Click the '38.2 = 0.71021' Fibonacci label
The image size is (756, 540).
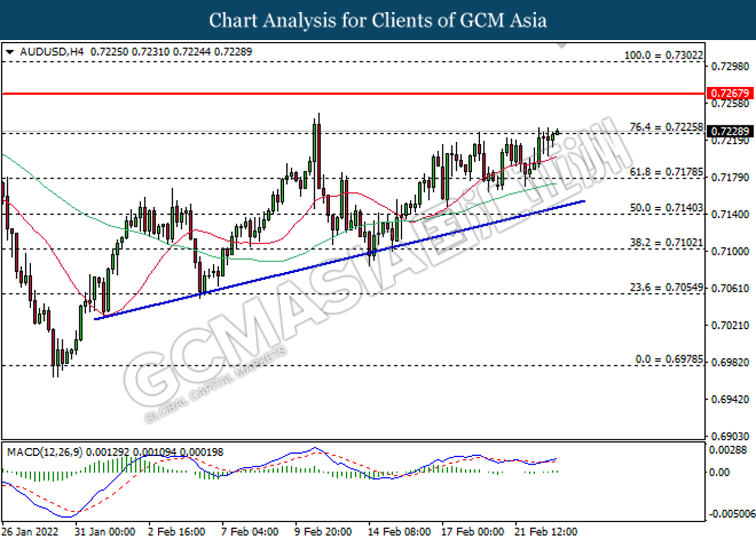pyautogui.click(x=666, y=243)
